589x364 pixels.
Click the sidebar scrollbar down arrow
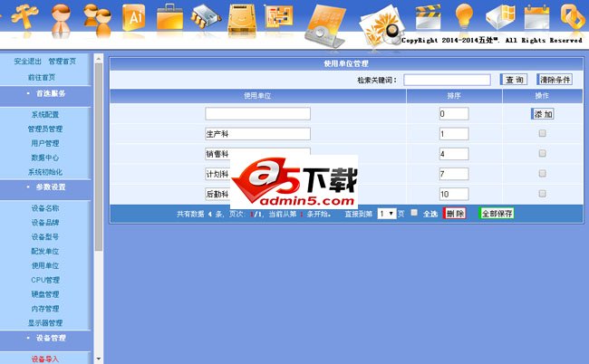point(99,359)
